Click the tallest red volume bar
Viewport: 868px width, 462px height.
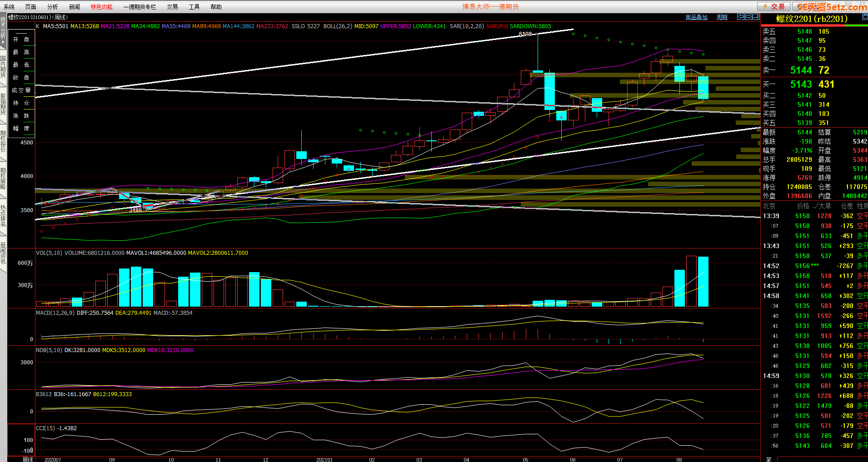(x=691, y=281)
